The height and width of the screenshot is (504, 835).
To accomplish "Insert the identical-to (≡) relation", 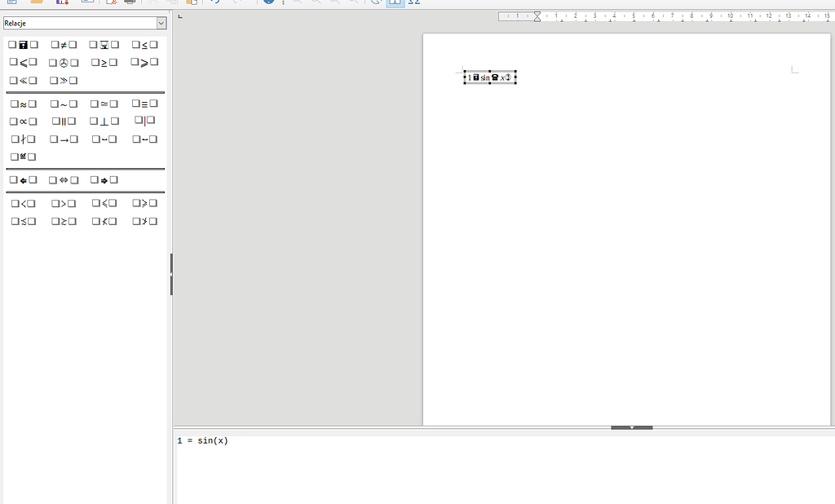I will [144, 104].
